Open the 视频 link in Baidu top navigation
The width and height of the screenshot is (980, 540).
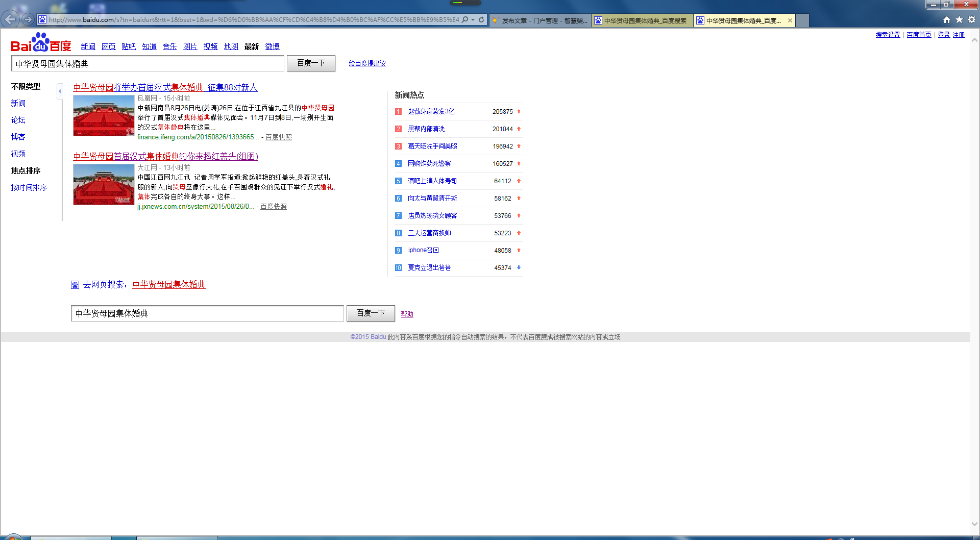tap(210, 46)
